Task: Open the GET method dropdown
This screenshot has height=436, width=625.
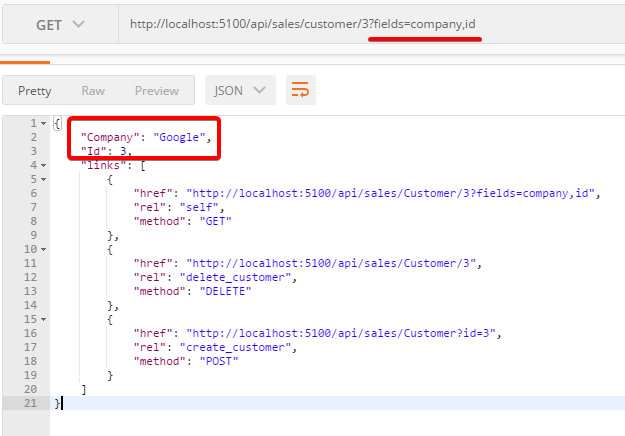Action: 60,25
